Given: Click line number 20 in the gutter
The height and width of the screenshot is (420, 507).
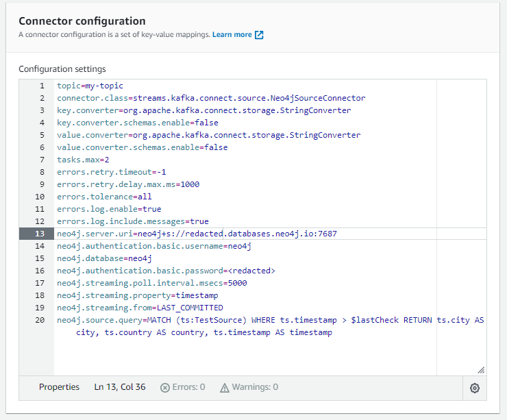Looking at the screenshot, I should 40,320.
